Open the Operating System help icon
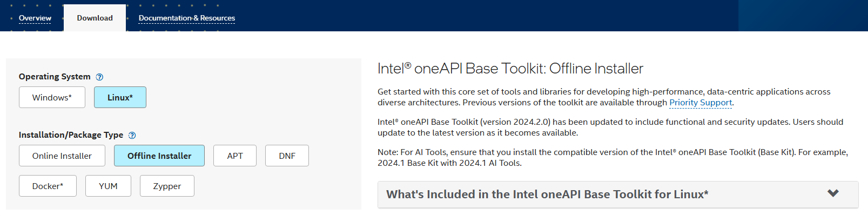Viewport: 868px width, 215px height. [99, 77]
